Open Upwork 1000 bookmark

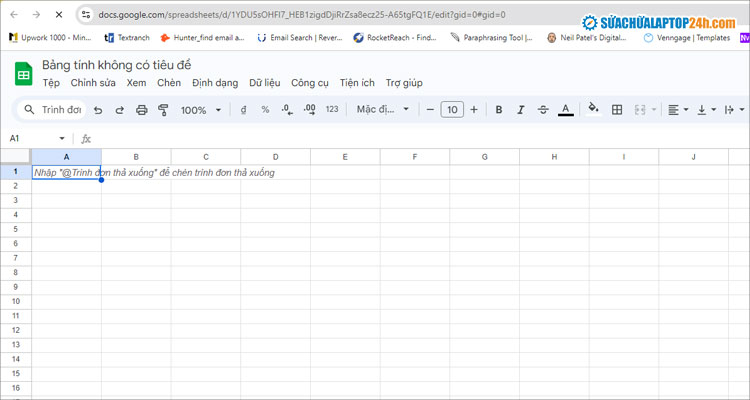click(50, 37)
